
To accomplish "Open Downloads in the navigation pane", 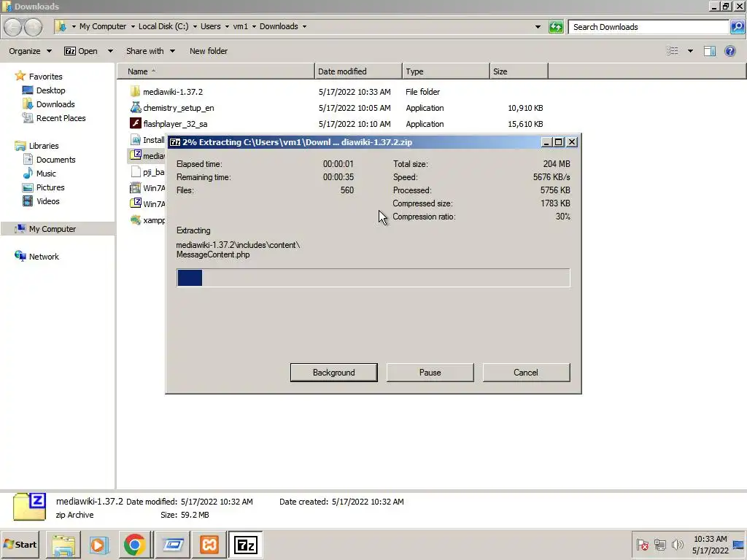I will 55,104.
